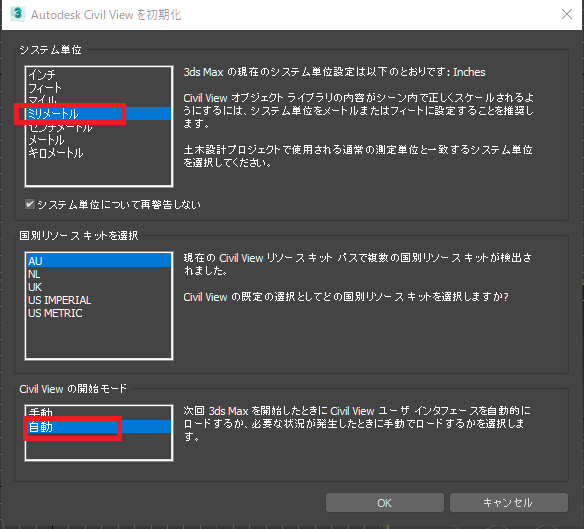Select NL country resource kit
This screenshot has height=529, width=584.
[x=99, y=274]
